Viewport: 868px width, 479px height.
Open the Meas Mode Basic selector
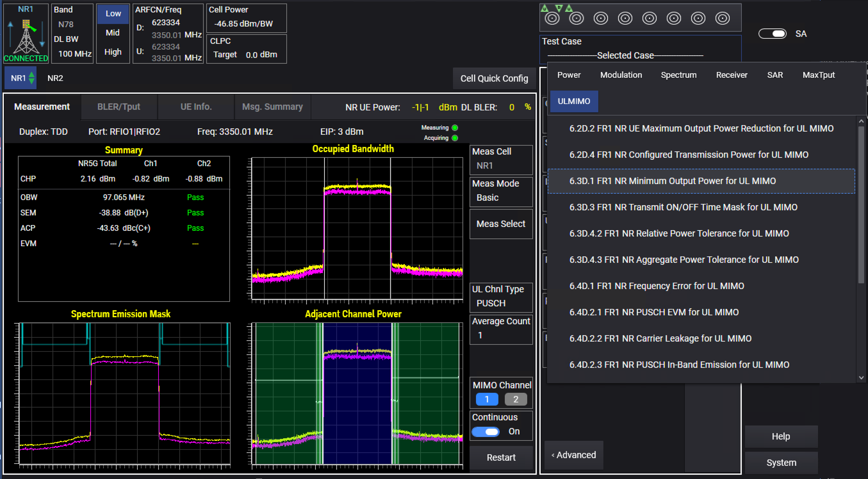[x=501, y=191]
